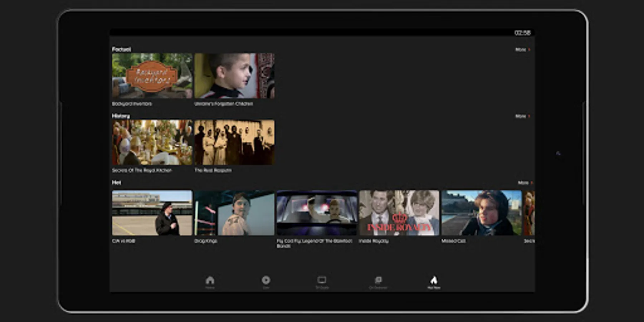
Task: Switch to the On Demand tab icon
Action: [378, 280]
